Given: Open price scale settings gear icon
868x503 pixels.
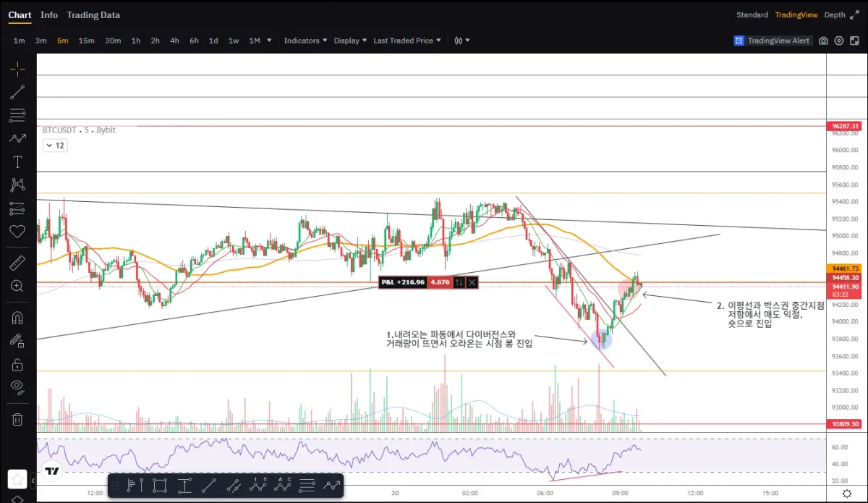Looking at the screenshot, I should 847,493.
